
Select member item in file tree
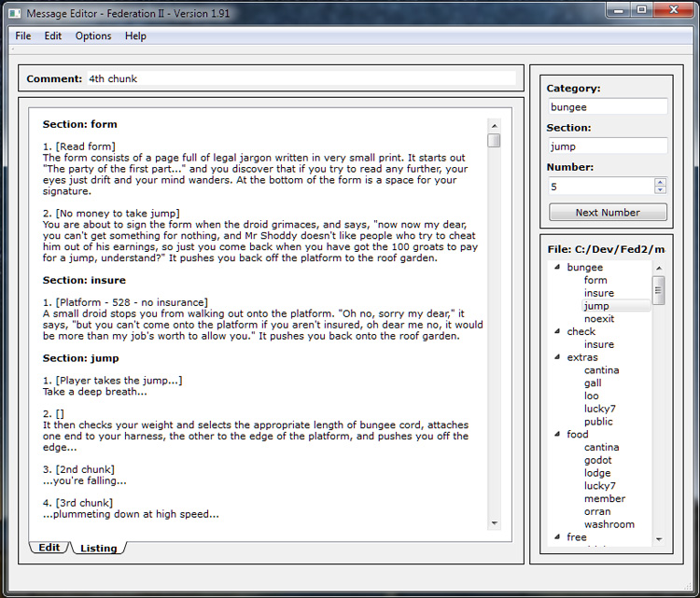[x=605, y=498]
